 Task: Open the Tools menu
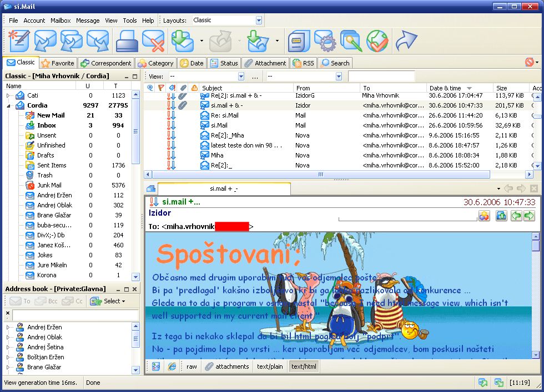[x=129, y=21]
